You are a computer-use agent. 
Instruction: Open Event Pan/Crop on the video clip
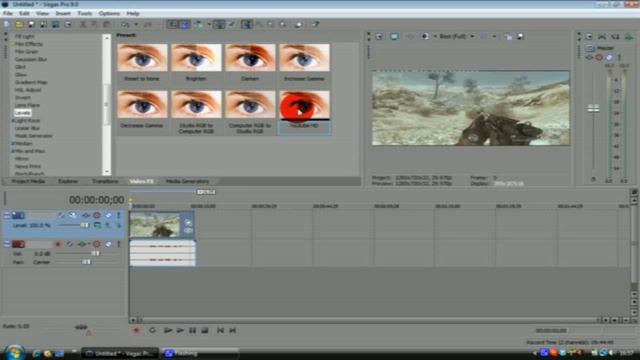click(x=188, y=223)
